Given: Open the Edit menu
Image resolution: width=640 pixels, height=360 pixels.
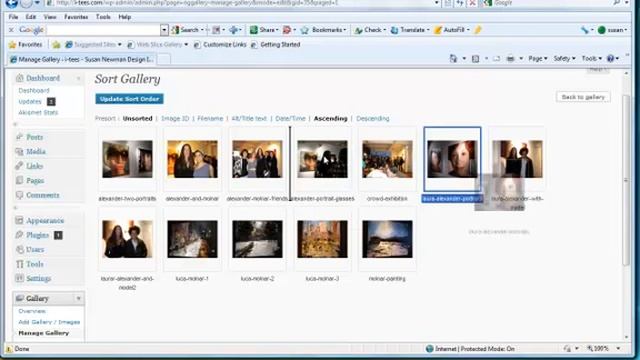Looking at the screenshot, I should coord(31,17).
